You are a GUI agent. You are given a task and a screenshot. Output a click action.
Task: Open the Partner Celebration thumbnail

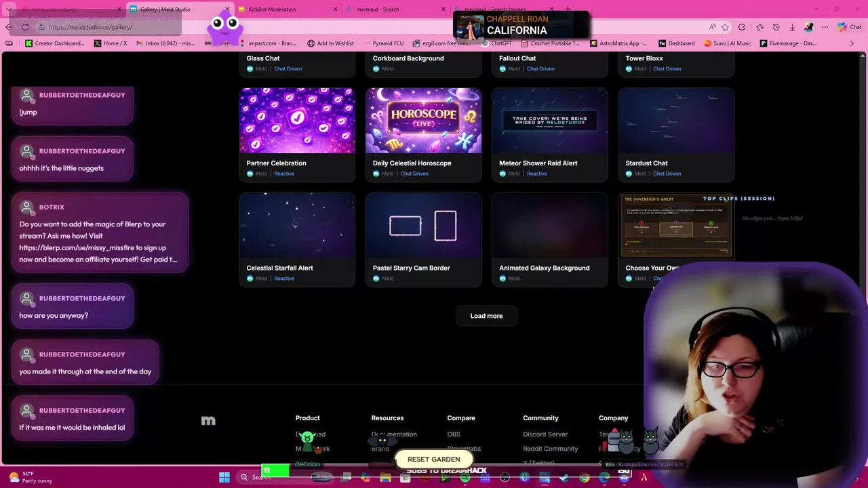(297, 121)
